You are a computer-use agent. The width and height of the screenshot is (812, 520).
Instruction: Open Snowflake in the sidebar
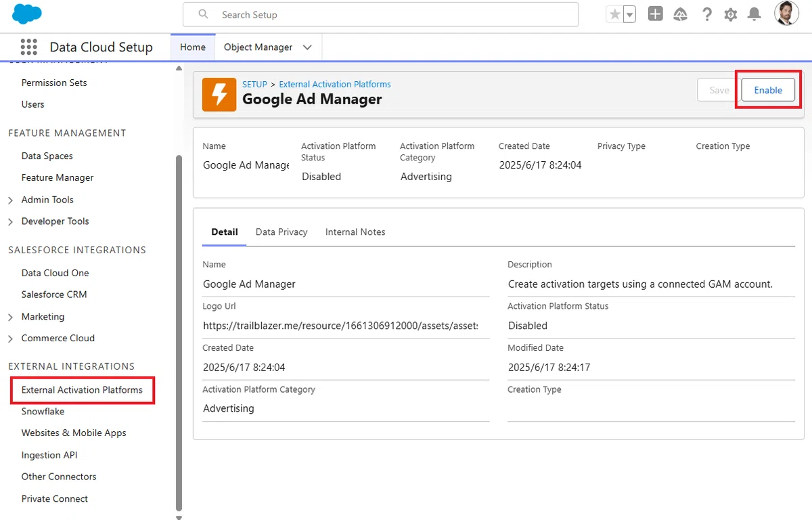click(x=43, y=412)
